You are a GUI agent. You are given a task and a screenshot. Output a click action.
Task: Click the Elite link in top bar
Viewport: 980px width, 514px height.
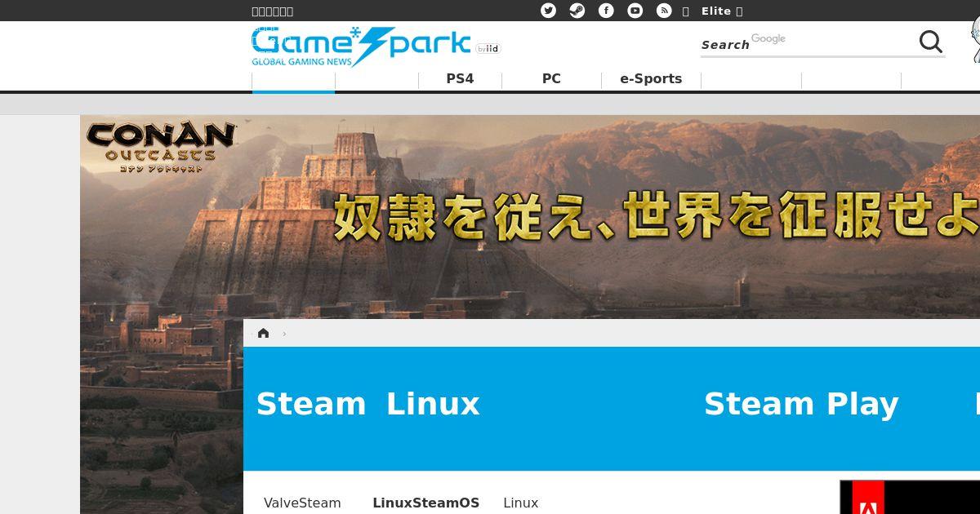[x=716, y=11]
